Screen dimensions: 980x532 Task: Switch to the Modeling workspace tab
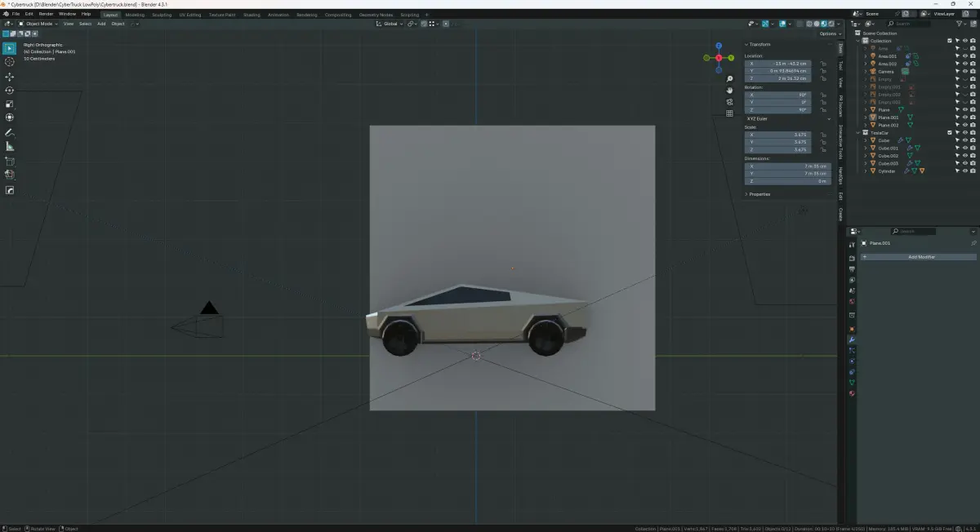click(x=135, y=15)
